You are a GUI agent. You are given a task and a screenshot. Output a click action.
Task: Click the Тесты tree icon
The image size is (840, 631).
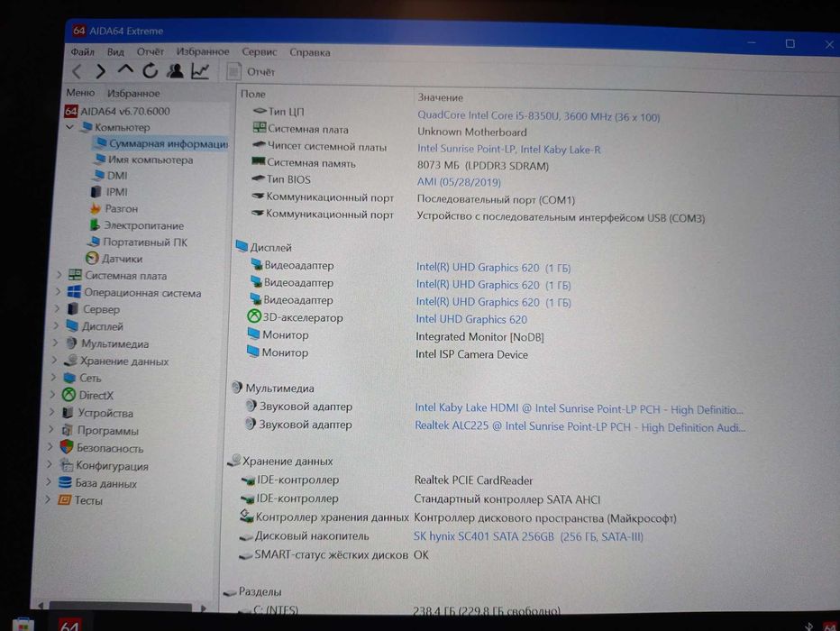(64, 499)
